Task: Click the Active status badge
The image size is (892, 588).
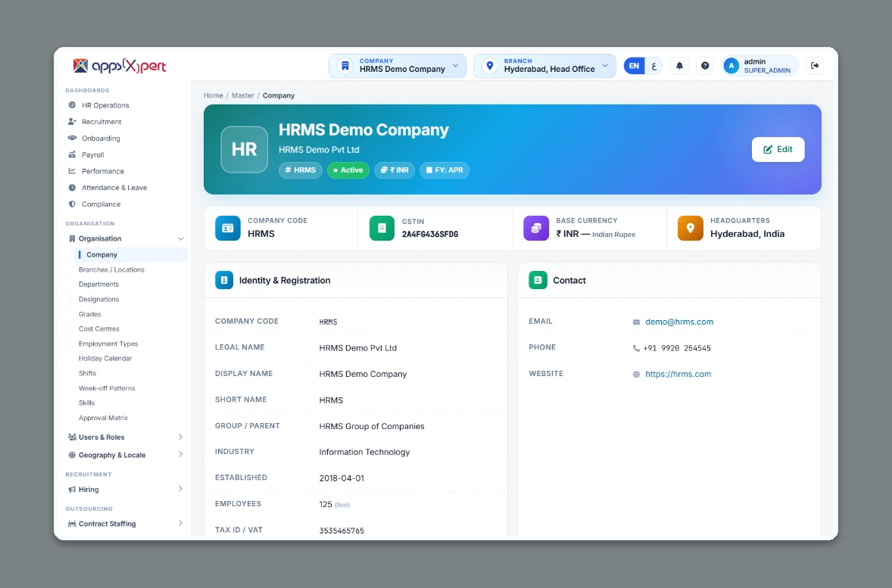Action: 348,170
